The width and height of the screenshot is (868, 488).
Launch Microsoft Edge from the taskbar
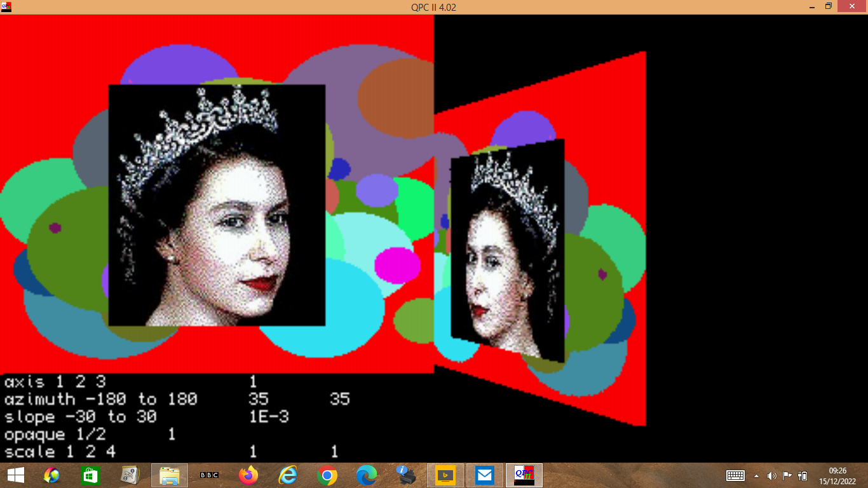(367, 475)
